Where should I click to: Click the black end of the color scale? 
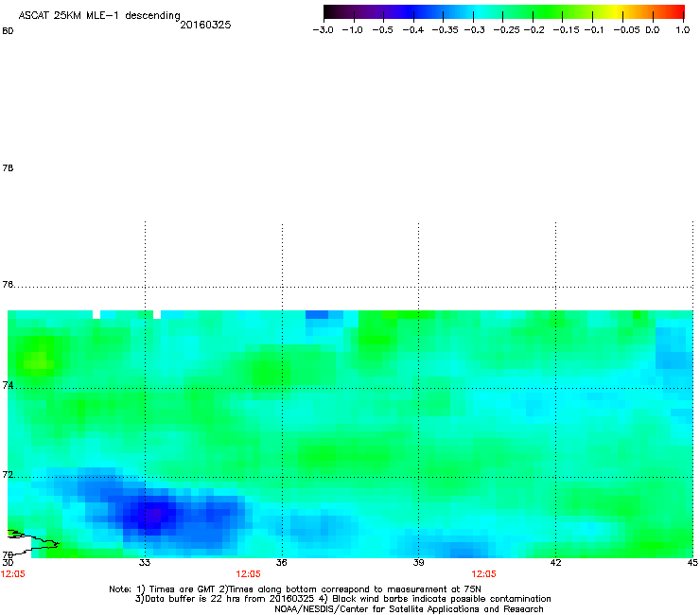click(330, 12)
